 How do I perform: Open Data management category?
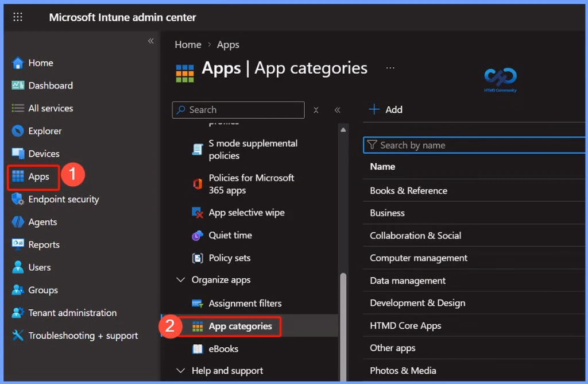coord(474,281)
